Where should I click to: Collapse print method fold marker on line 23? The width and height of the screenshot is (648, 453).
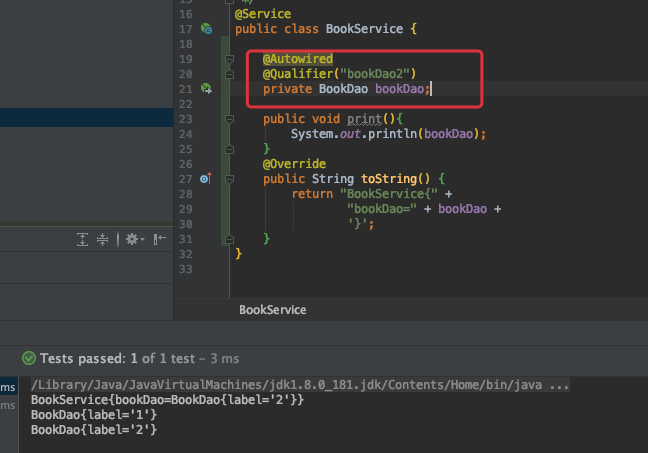click(229, 119)
